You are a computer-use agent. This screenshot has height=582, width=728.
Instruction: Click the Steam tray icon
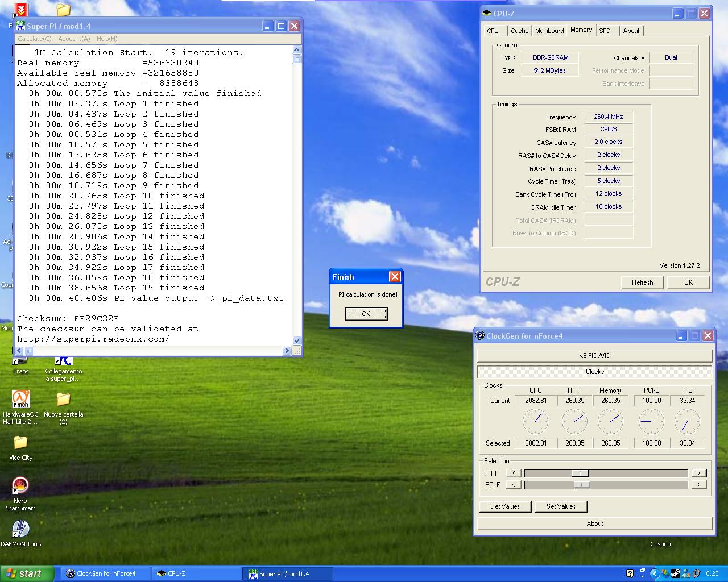[675, 573]
